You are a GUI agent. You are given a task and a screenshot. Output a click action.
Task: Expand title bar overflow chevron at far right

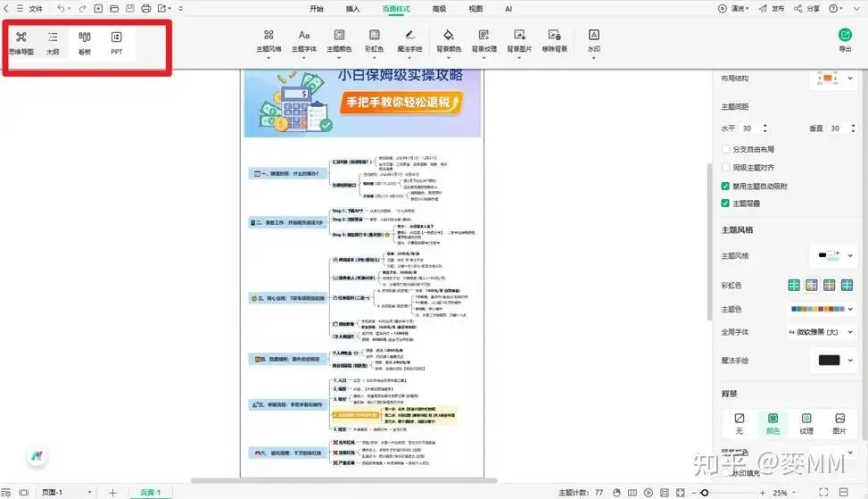(856, 8)
